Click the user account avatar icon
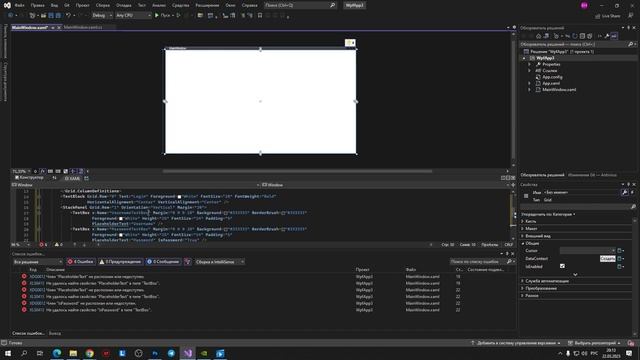Viewport: 640px width, 360px height. click(584, 5)
